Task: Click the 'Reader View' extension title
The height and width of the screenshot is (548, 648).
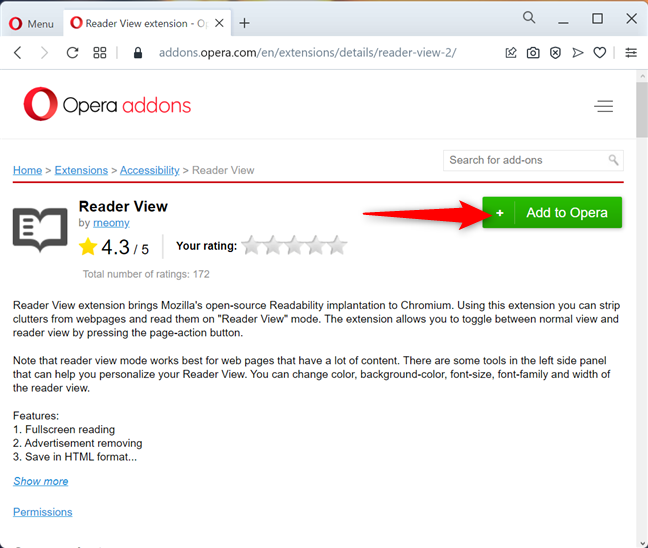Action: pos(123,206)
